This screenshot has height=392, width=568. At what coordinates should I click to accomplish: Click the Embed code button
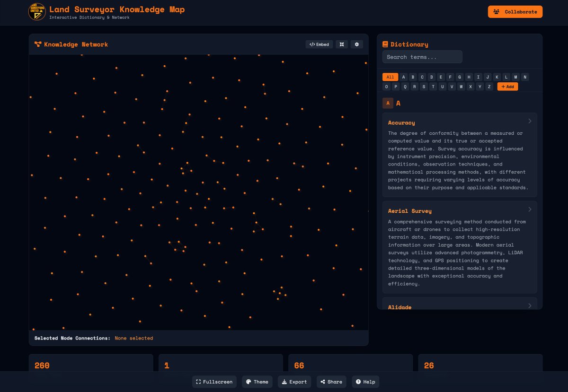point(319,44)
